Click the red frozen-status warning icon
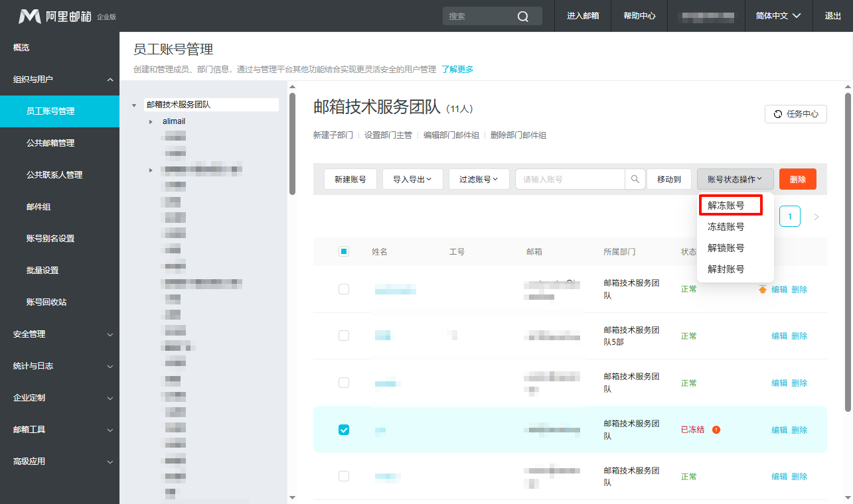The height and width of the screenshot is (504, 853). [716, 430]
